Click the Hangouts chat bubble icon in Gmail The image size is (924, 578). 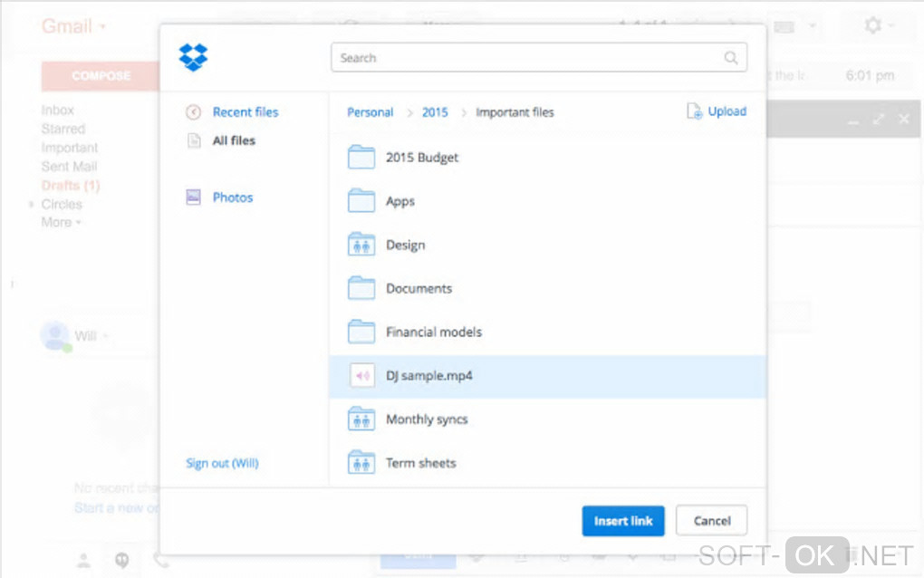tap(122, 560)
